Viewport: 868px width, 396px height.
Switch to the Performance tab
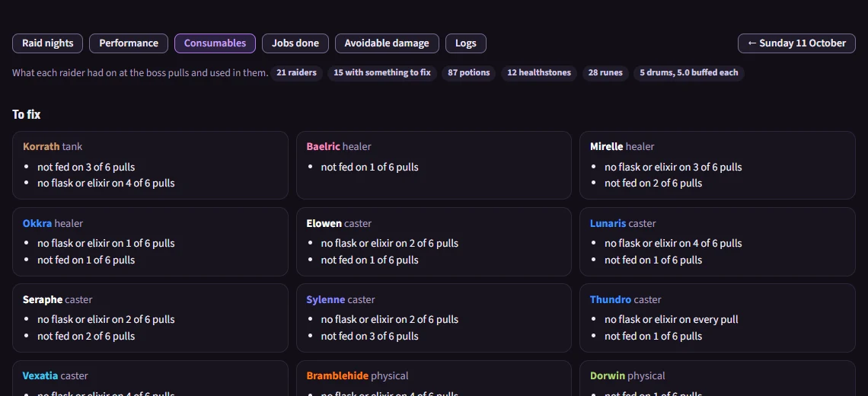pos(129,43)
